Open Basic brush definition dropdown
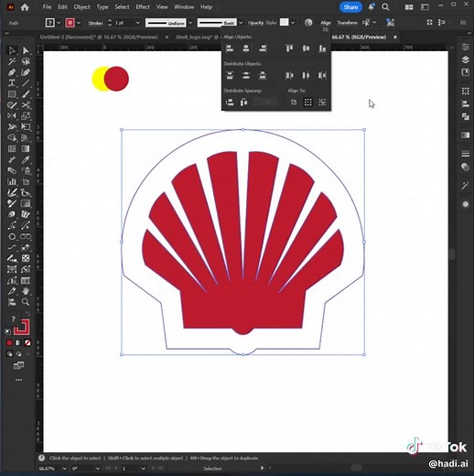This screenshot has width=474, height=476. (241, 23)
